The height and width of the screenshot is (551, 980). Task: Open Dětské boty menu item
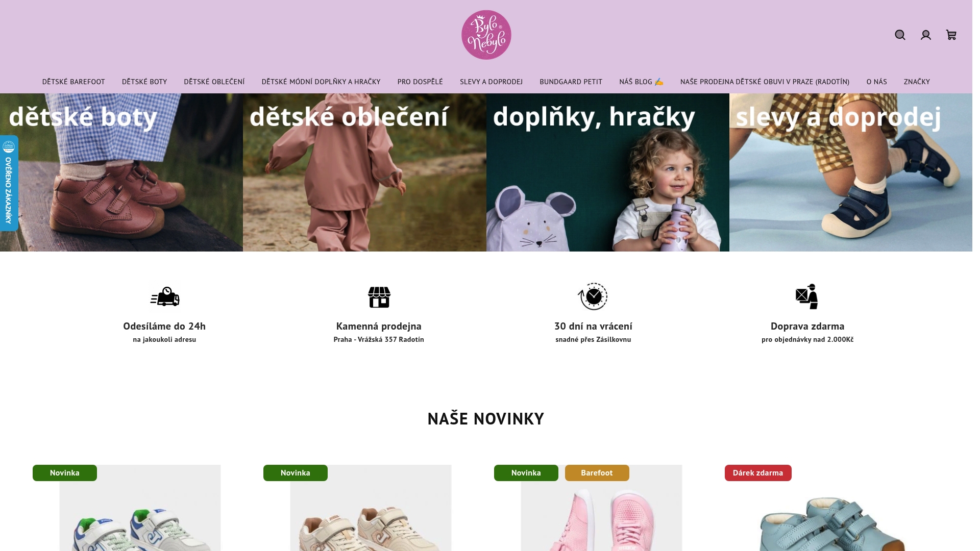(144, 82)
